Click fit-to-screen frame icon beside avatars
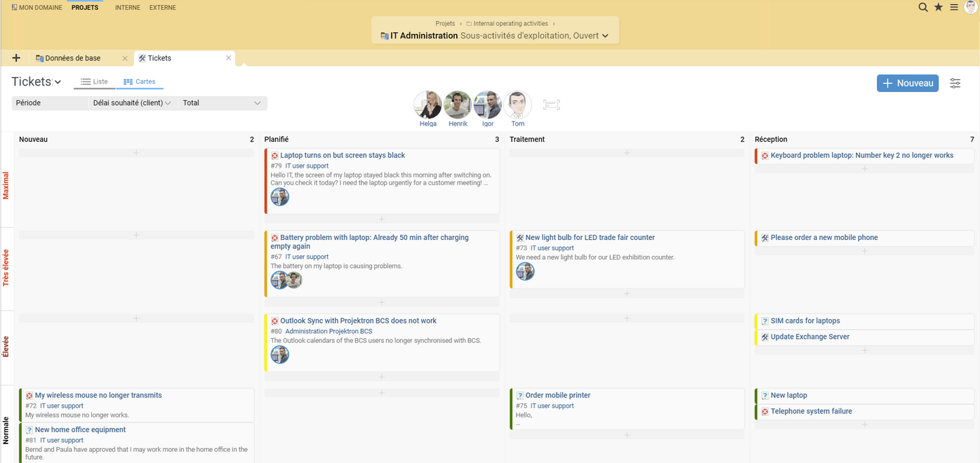The image size is (980, 463). coord(552,105)
